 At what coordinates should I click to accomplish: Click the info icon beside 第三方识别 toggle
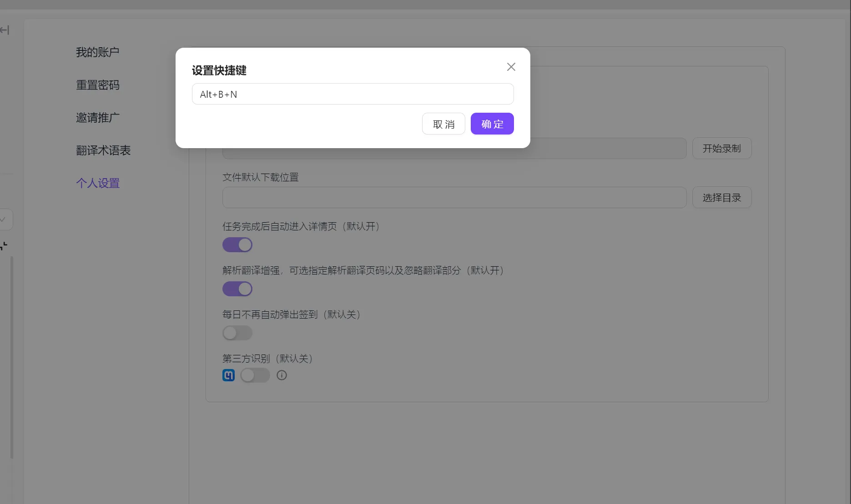coord(282,375)
